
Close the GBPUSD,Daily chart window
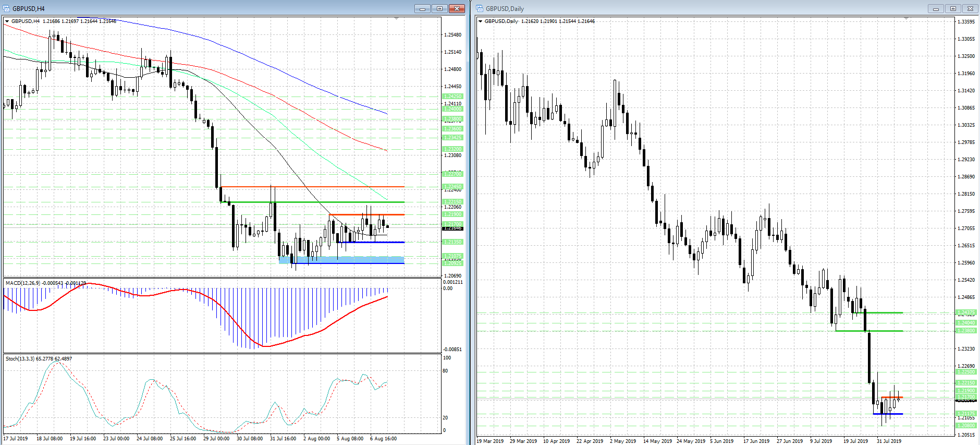tap(970, 8)
